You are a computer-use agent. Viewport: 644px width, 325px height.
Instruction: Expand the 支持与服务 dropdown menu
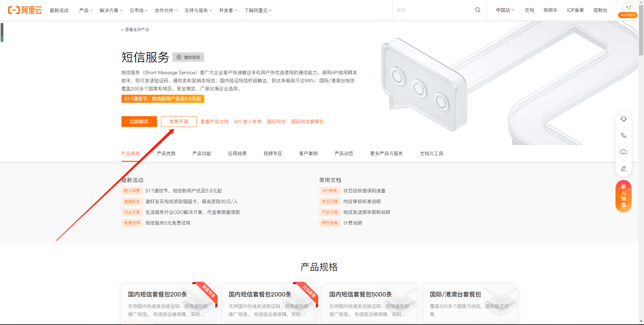[x=198, y=10]
